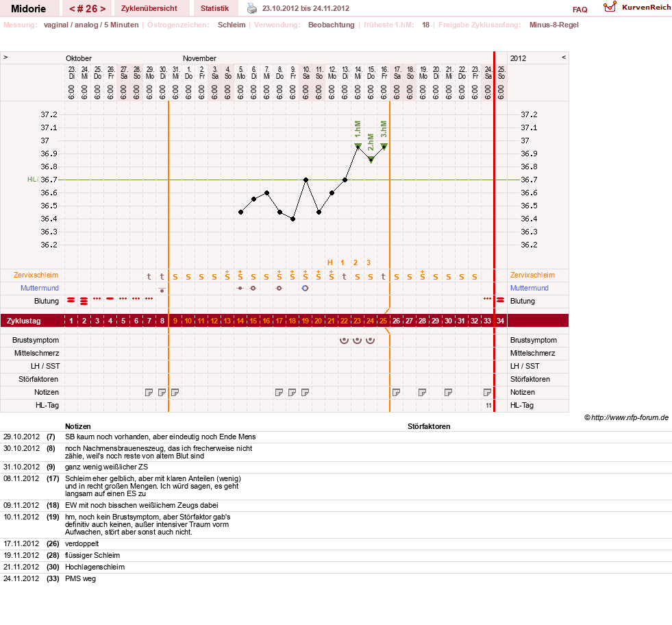672x625 pixels.
Task: Click bleeding symbol on day 34
Action: [501, 300]
